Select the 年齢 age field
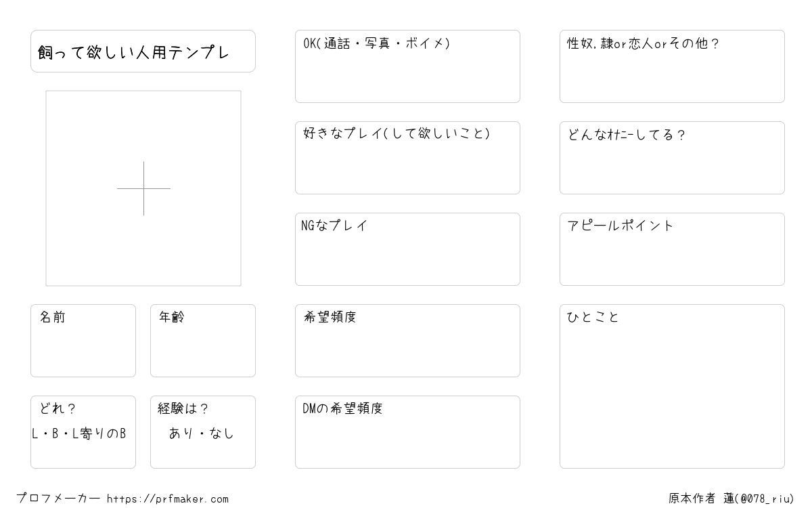Screen dimensions: 812x508 pos(203,341)
